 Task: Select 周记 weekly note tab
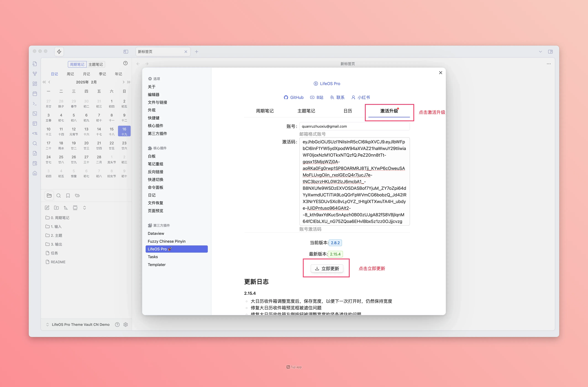point(70,74)
